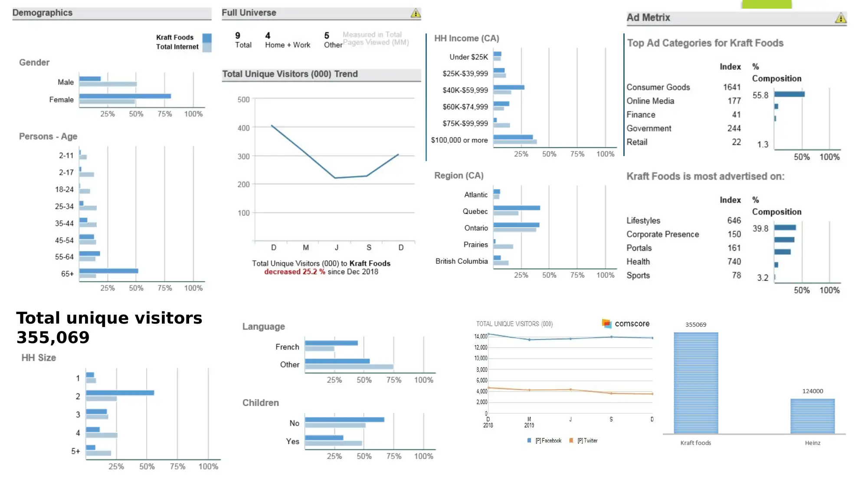868x488 pixels.
Task: Click the Online Media category row
Action: [x=684, y=101]
